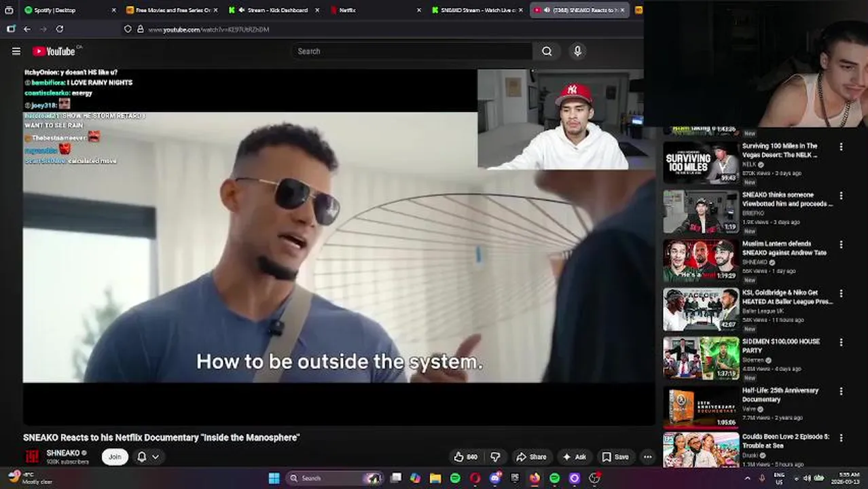The image size is (868, 489).
Task: Go forward with the browser forward arrow
Action: click(43, 29)
